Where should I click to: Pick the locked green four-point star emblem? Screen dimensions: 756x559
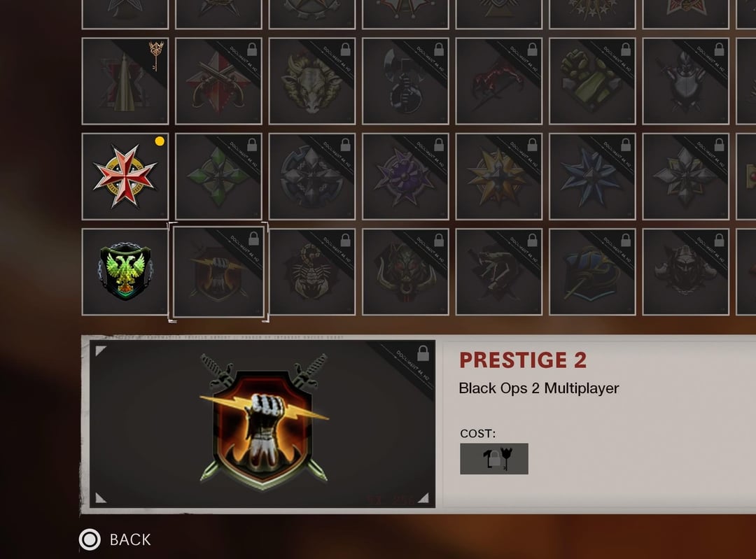point(218,176)
